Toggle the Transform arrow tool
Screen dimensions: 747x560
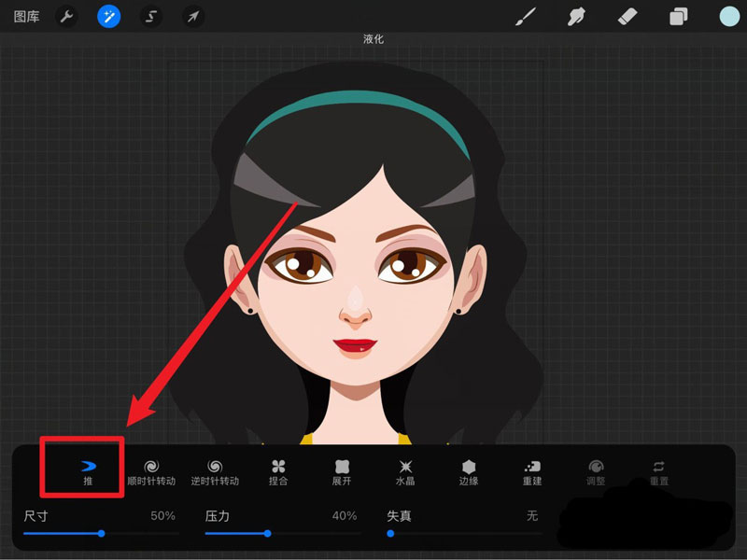click(191, 16)
